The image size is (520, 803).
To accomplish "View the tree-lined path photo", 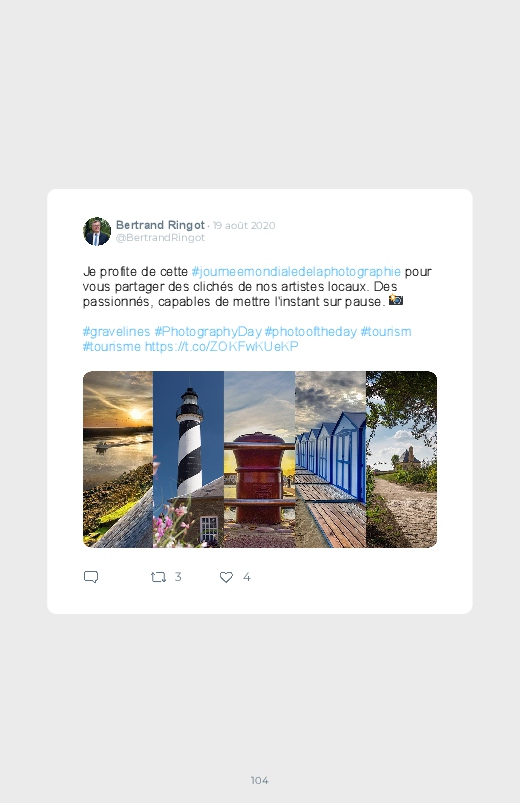I will click(402, 459).
